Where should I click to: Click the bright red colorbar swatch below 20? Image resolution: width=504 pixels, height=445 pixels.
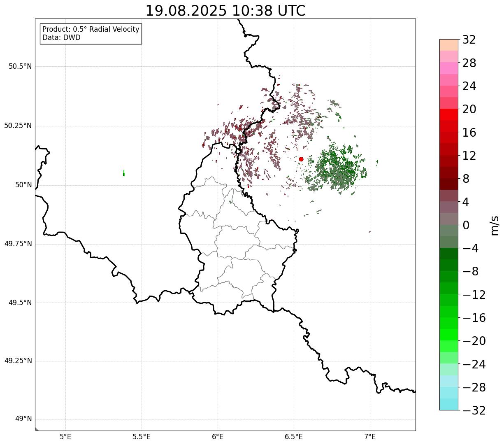coord(449,114)
